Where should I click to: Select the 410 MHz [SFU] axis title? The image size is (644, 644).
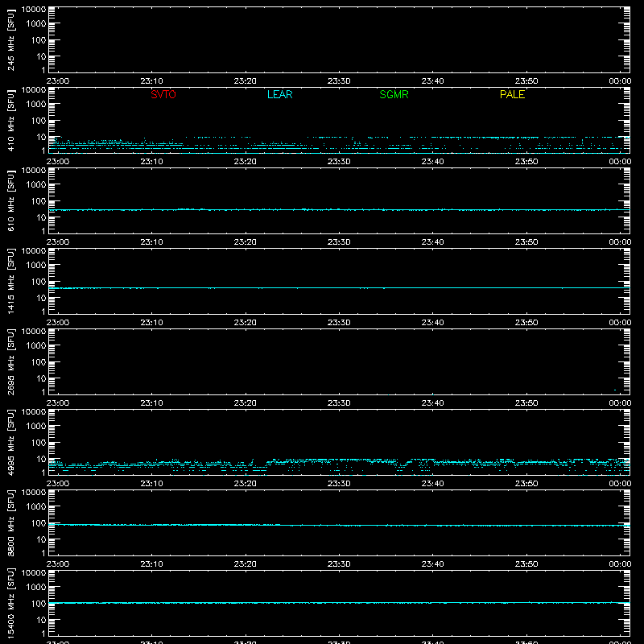(x=11, y=121)
